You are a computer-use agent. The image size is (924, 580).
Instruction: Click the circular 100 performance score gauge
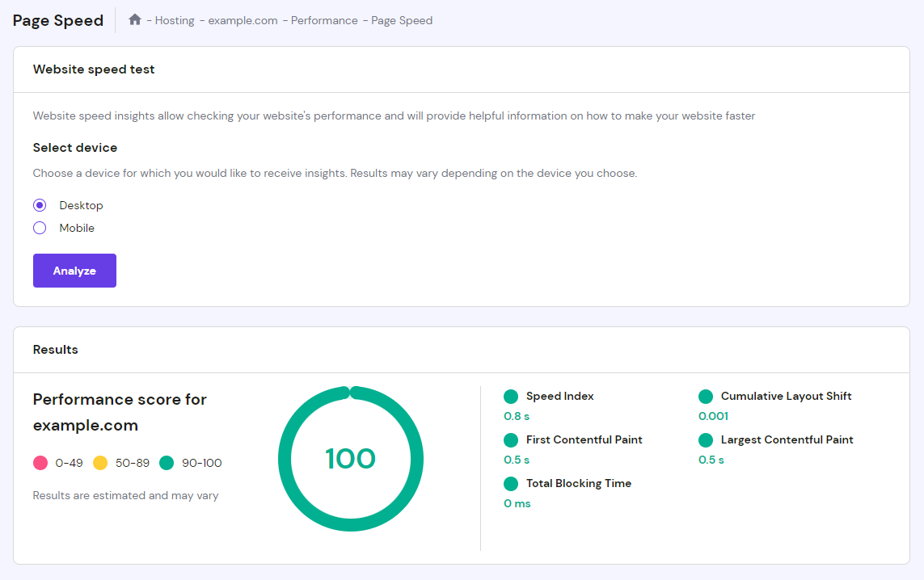coord(350,458)
